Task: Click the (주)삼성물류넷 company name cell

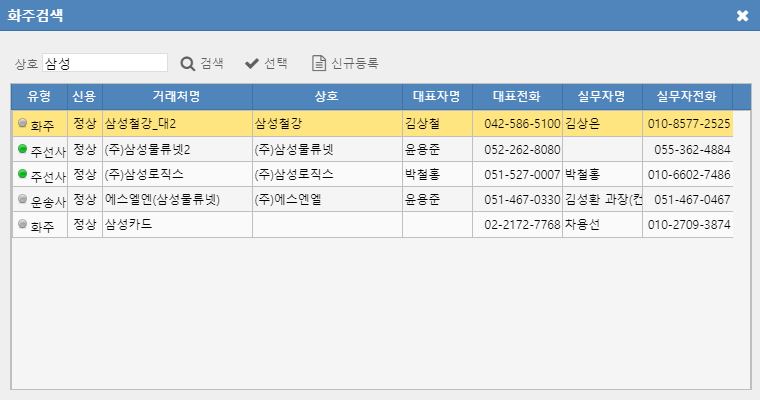Action: tap(327, 149)
